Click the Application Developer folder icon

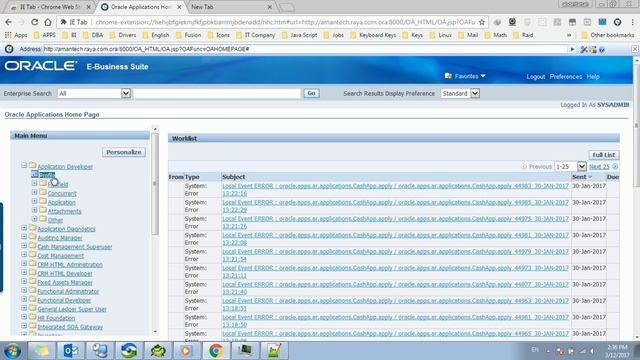33,166
